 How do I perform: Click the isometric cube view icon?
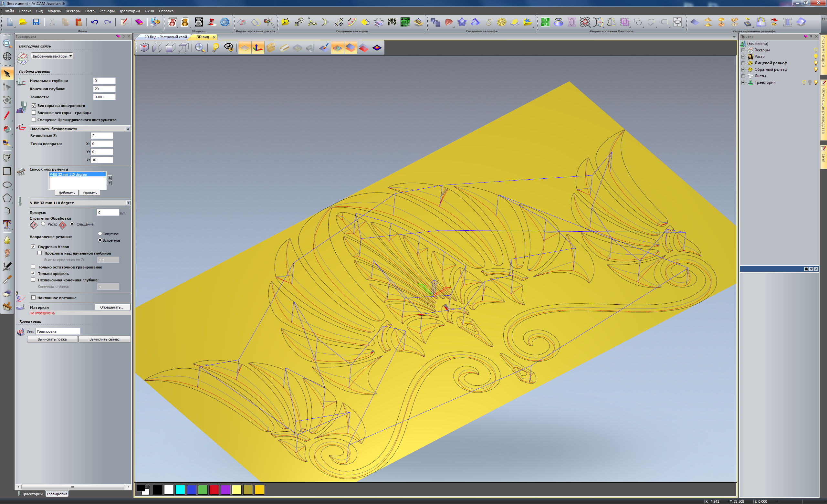point(144,47)
